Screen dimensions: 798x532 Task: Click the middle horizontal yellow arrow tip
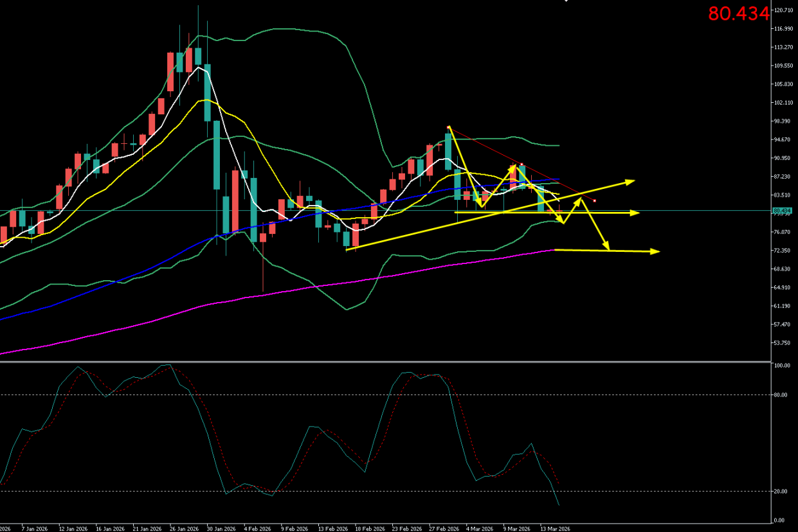pos(637,213)
